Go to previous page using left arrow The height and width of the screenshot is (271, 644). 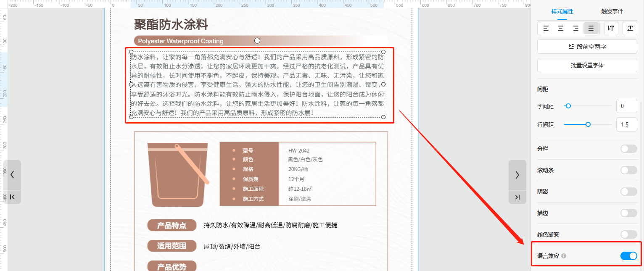click(12, 175)
